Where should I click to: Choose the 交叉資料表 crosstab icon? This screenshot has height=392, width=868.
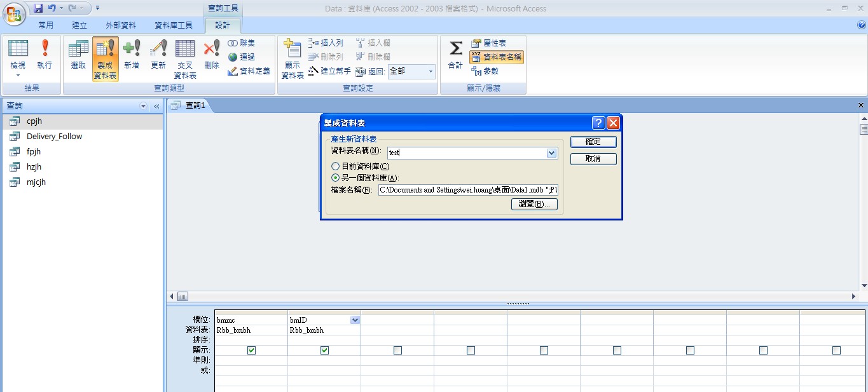click(185, 57)
